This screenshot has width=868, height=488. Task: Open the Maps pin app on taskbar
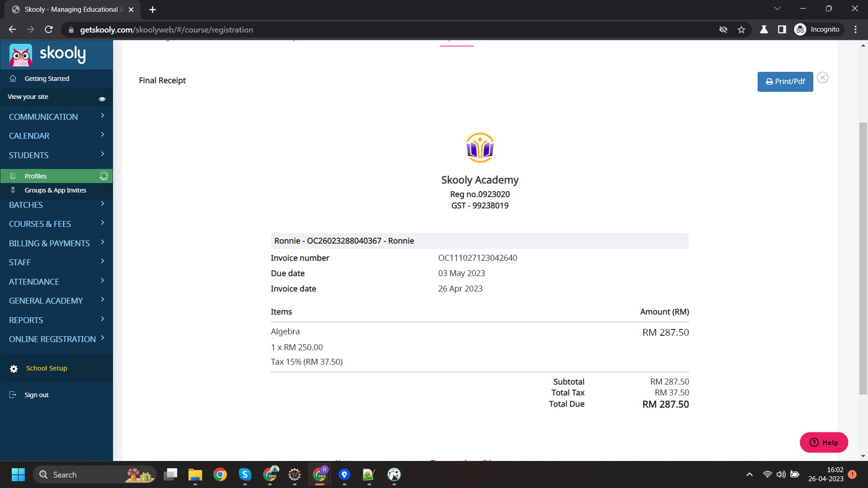[344, 474]
